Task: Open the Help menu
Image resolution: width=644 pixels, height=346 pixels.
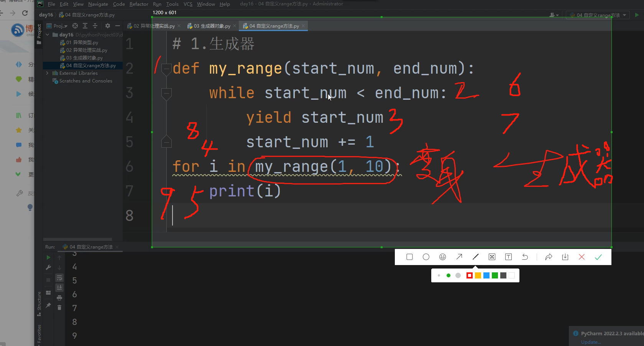Action: pyautogui.click(x=225, y=4)
